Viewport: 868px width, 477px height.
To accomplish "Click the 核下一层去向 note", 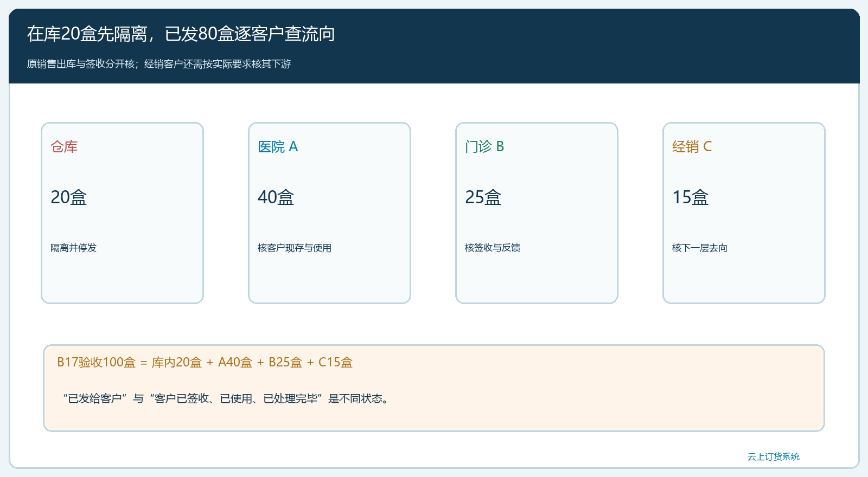I will pos(700,248).
